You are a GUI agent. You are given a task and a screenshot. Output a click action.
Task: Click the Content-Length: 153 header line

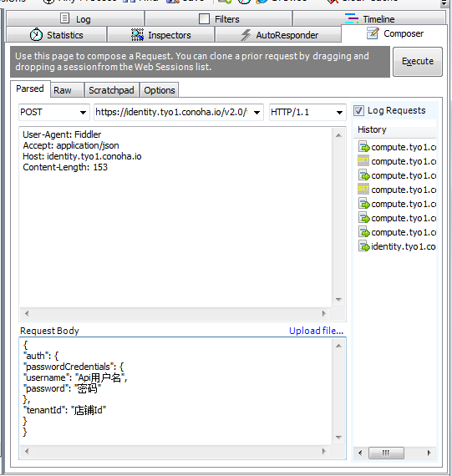[x=65, y=167]
